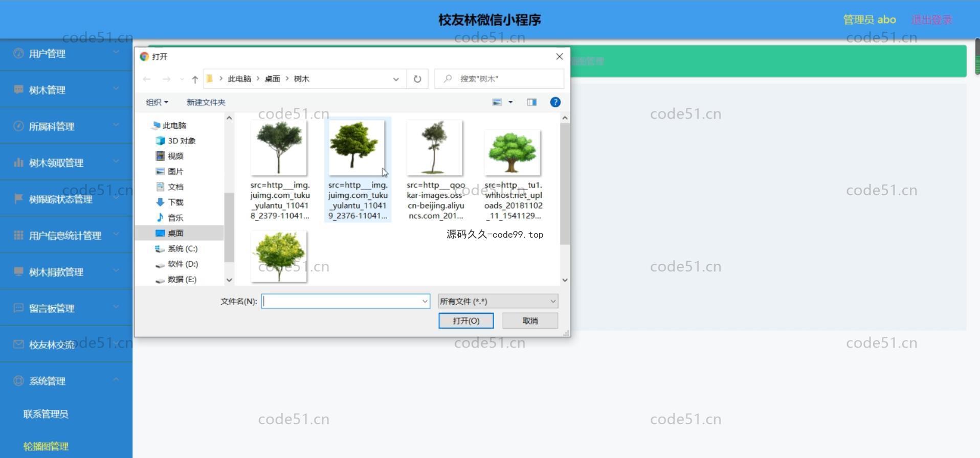Click the 用户信息统计管理 grid icon

pos(18,235)
